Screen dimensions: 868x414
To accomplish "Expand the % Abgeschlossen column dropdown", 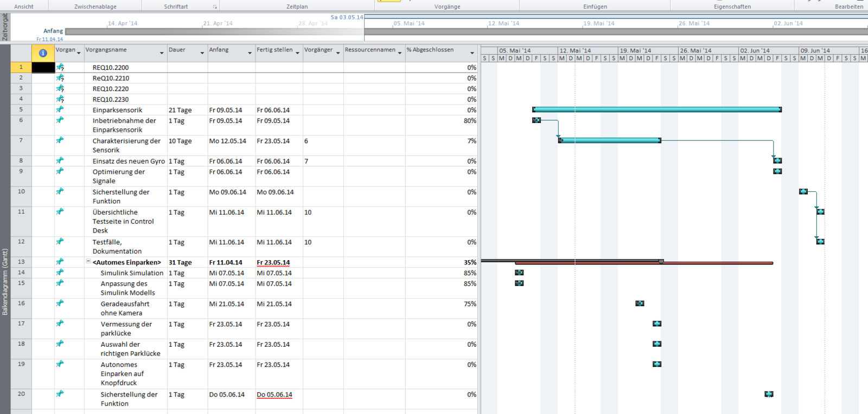I will point(471,53).
